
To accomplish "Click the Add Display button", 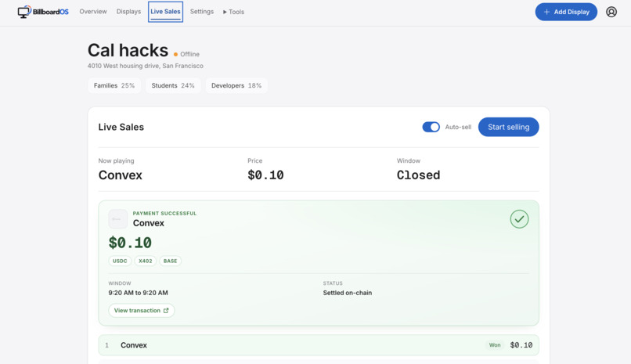I will pos(566,12).
